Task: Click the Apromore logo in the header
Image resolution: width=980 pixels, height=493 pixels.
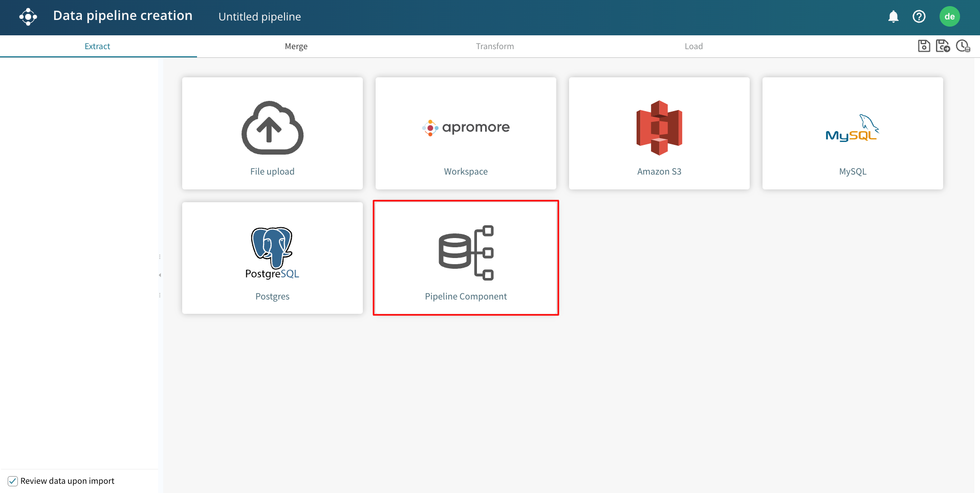Action: pyautogui.click(x=28, y=17)
